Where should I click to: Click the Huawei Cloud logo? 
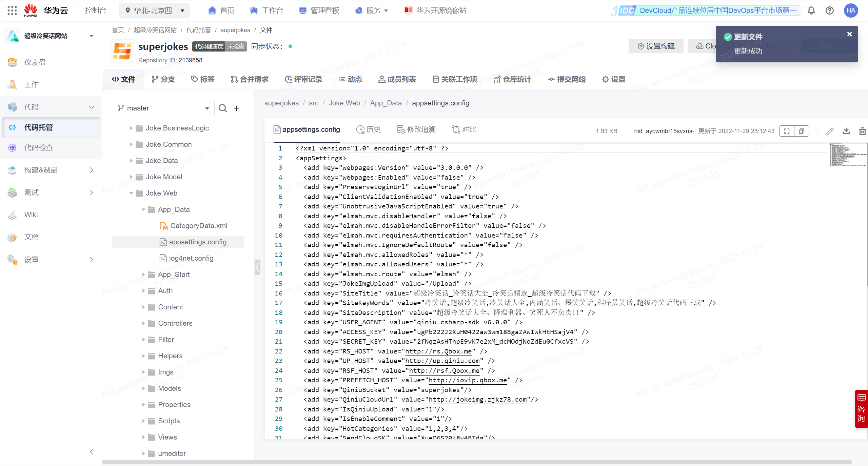click(46, 11)
